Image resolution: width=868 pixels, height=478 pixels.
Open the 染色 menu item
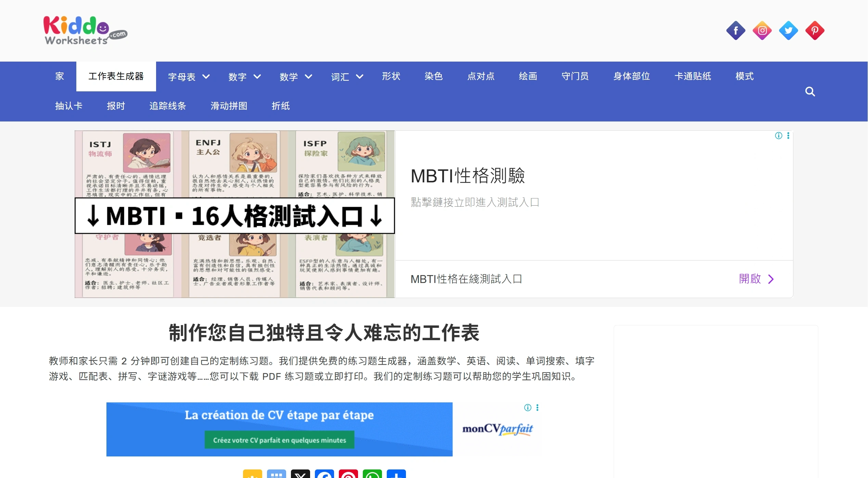434,76
